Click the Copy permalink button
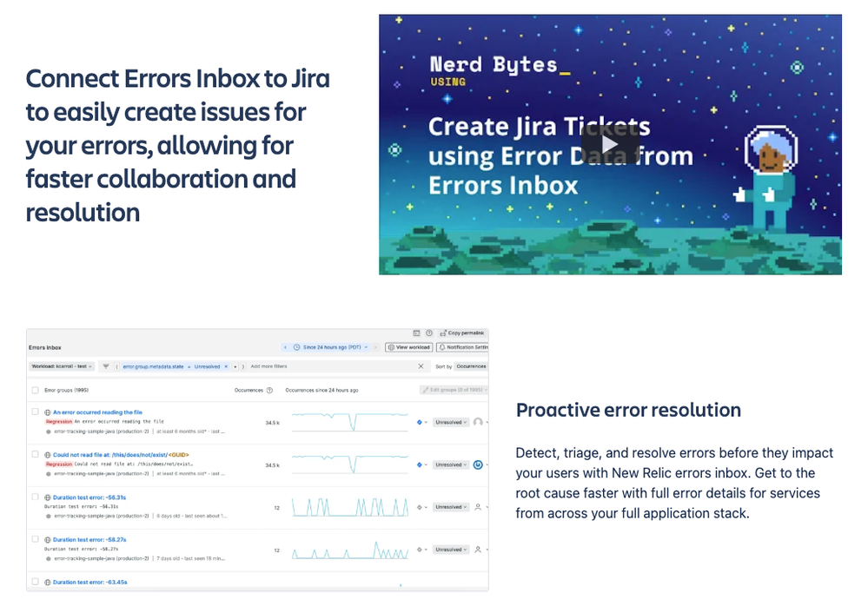The image size is (868, 606). click(x=462, y=333)
